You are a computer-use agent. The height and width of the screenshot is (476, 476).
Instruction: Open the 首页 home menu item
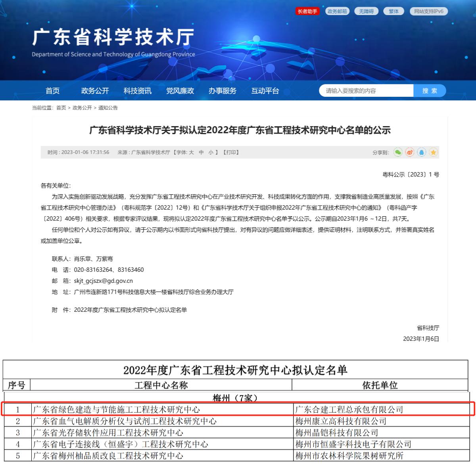[52, 91]
